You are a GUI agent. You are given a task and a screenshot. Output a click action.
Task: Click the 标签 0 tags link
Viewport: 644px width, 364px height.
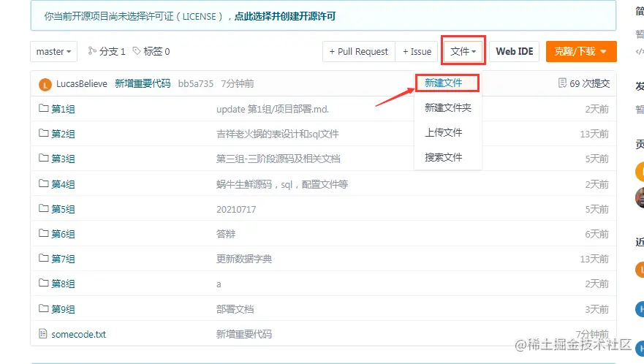pos(156,51)
